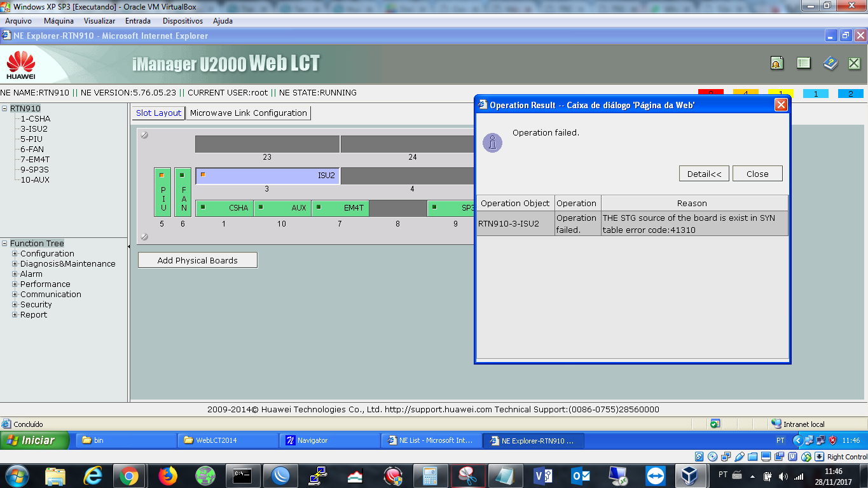Viewport: 868px width, 488px height.
Task: Click the Windows 7 Start orb
Action: (x=17, y=475)
